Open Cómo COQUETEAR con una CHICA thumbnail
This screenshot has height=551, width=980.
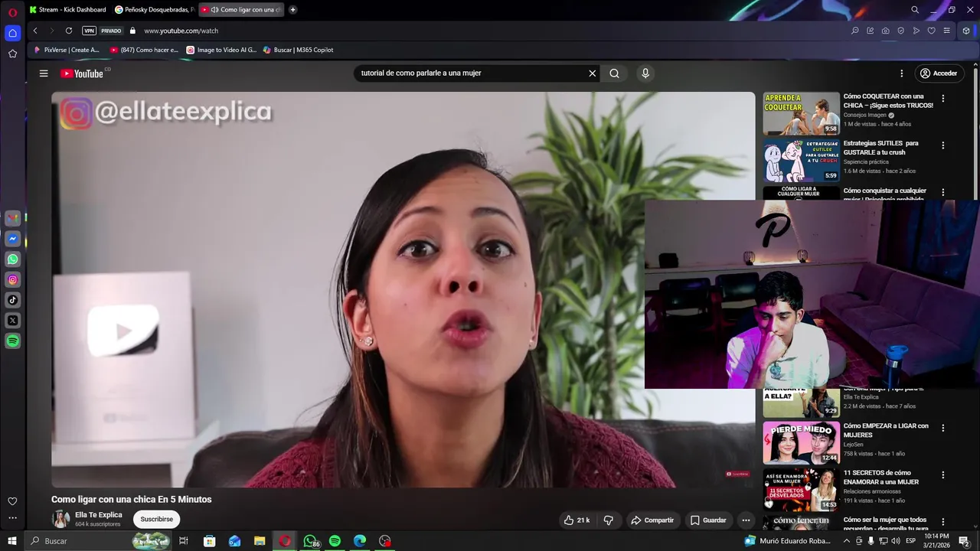(801, 113)
